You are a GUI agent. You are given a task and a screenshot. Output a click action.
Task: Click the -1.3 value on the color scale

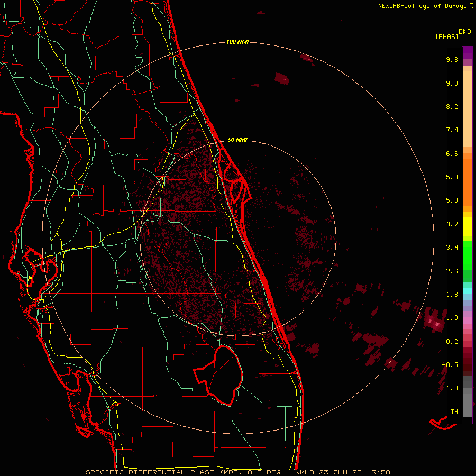point(450,388)
